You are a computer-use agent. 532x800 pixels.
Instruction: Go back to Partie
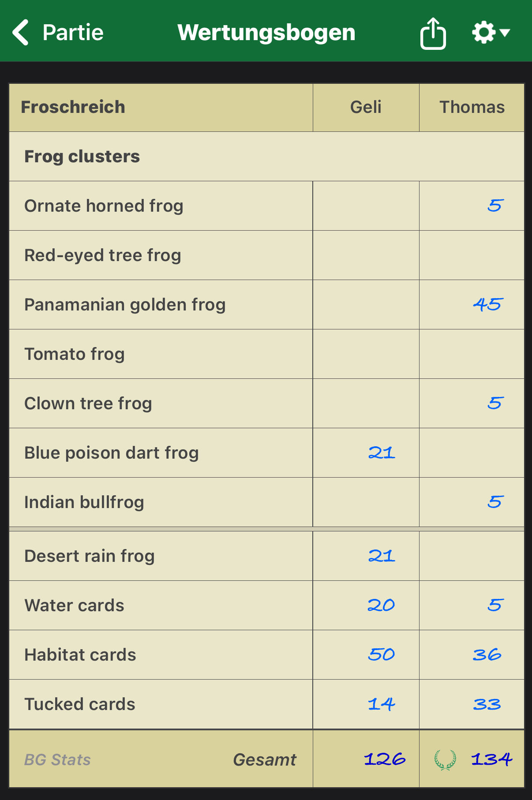73,32
